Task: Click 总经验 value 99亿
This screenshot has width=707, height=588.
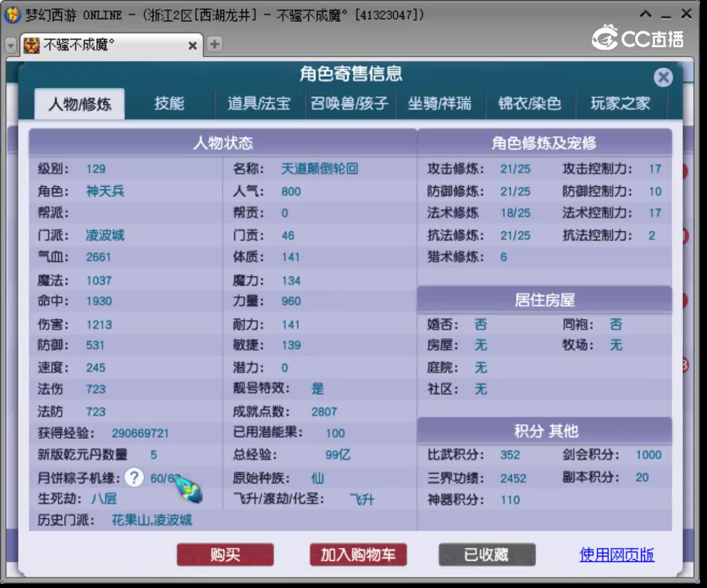Action: pyautogui.click(x=338, y=455)
